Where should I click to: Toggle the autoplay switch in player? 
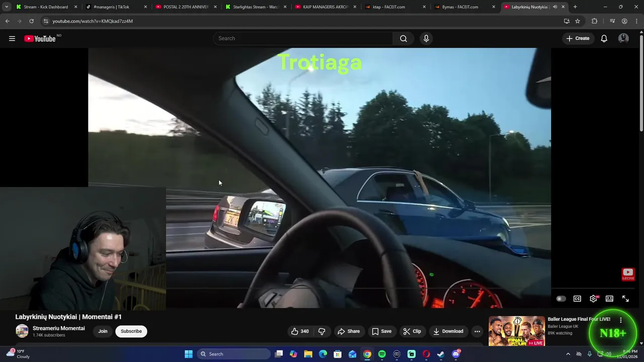click(561, 299)
